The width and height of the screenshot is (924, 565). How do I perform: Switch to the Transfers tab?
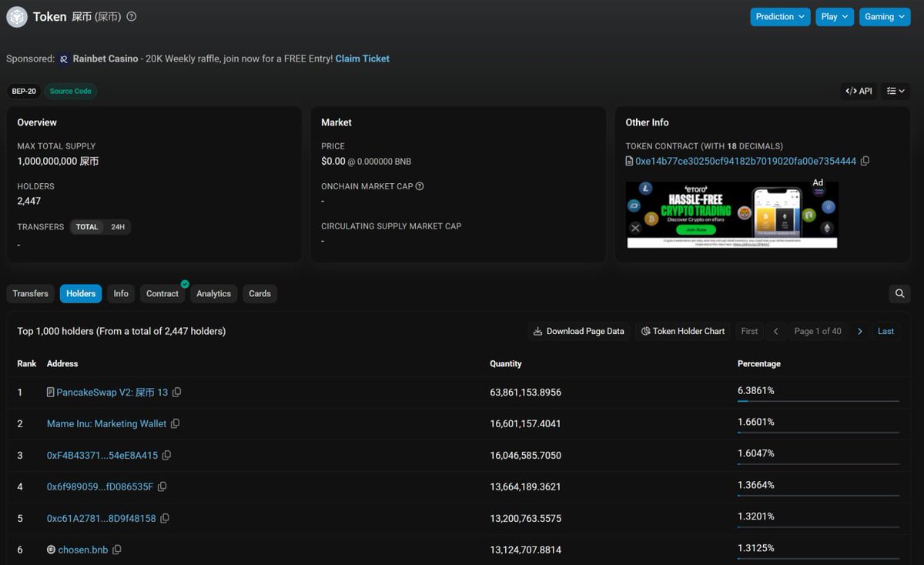tap(31, 293)
